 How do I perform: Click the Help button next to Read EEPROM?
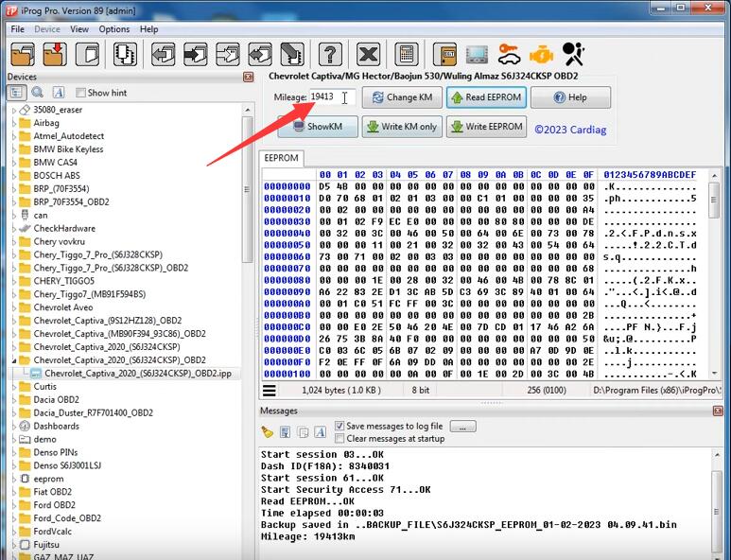(570, 97)
